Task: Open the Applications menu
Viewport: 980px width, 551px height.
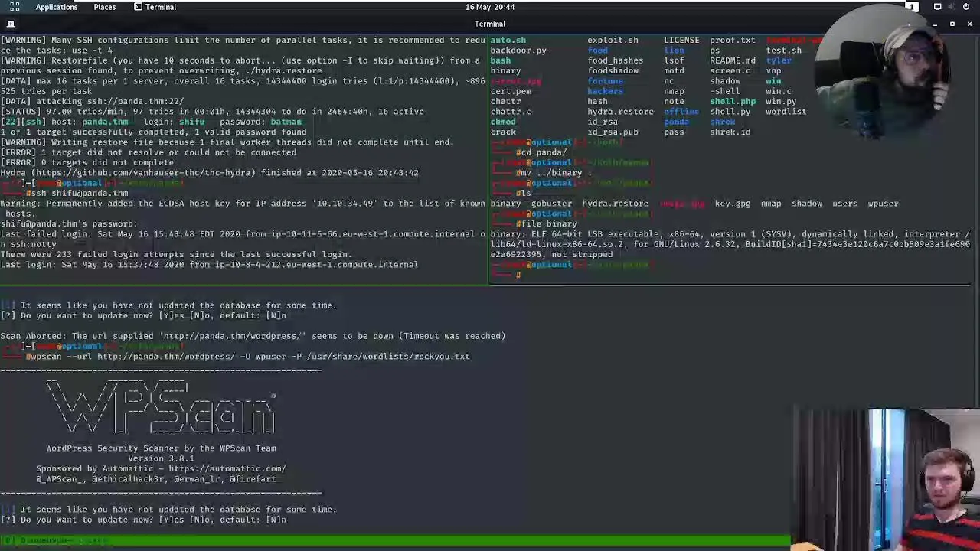Action: (56, 7)
